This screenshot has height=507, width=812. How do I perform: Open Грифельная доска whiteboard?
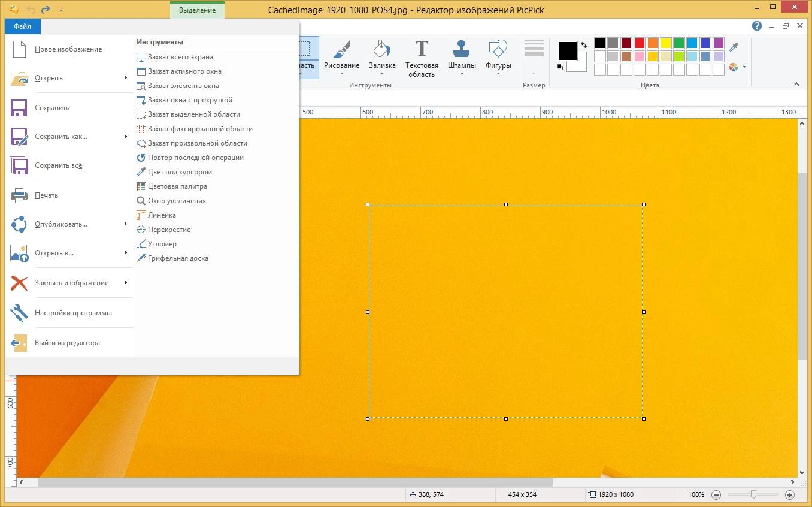coord(172,258)
